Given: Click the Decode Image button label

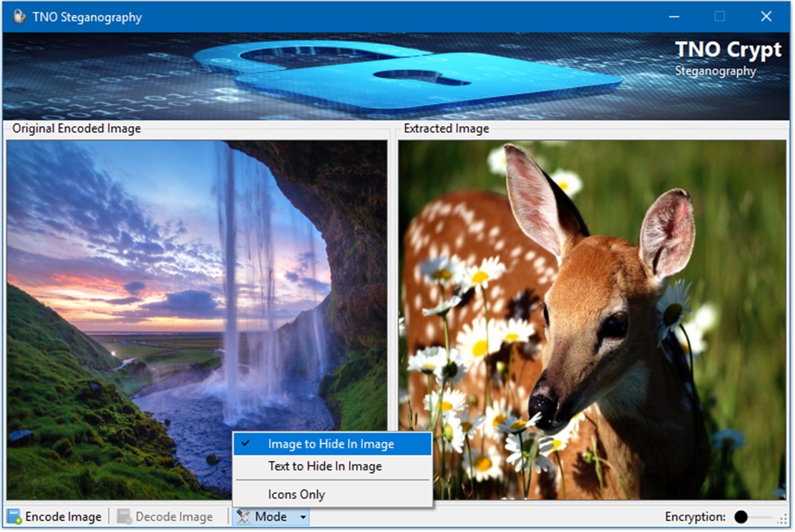Looking at the screenshot, I should point(174,517).
